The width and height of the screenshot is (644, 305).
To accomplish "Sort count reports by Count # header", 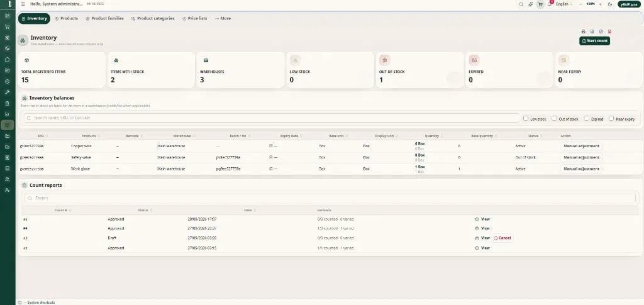I will click(x=63, y=211).
